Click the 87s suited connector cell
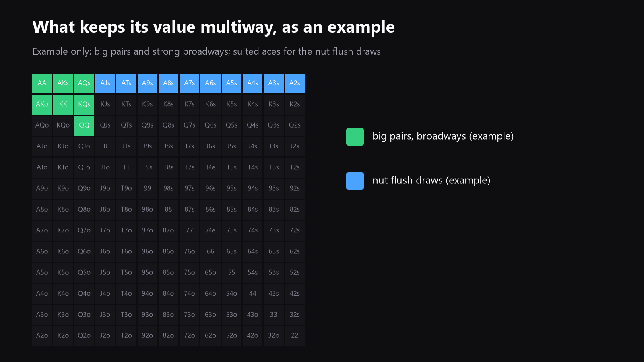Viewport: 644px width, 362px height. tap(190, 210)
